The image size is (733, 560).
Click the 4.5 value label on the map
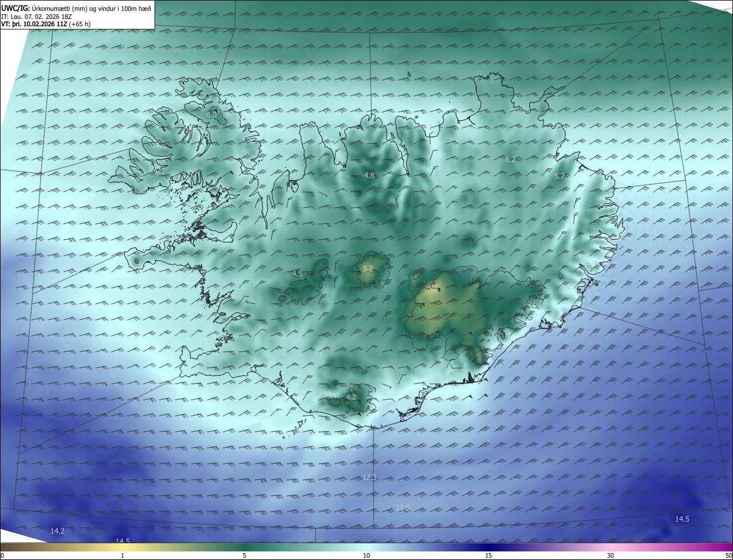[297, 273]
